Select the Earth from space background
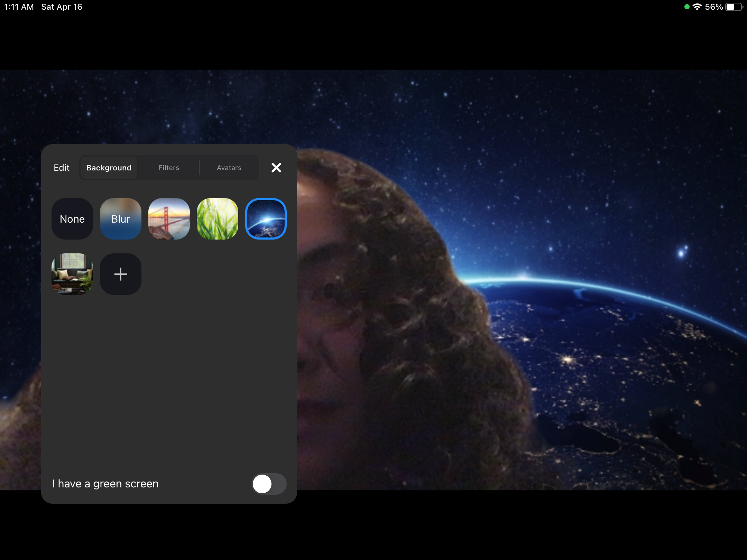The width and height of the screenshot is (747, 560). [x=266, y=219]
